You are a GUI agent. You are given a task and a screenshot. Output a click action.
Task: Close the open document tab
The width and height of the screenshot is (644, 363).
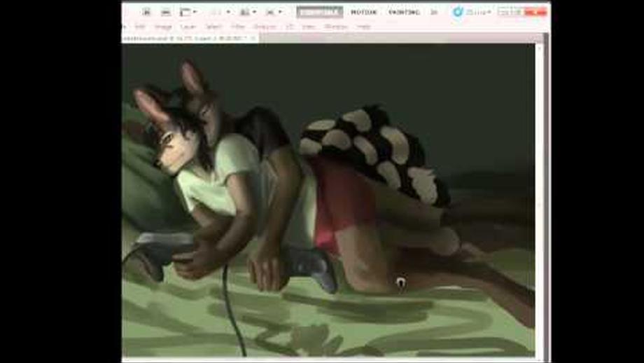pyautogui.click(x=253, y=39)
